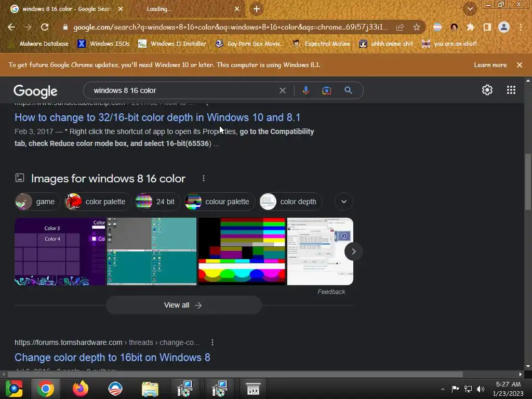
Task: Reload the current page
Action: [x=45, y=27]
